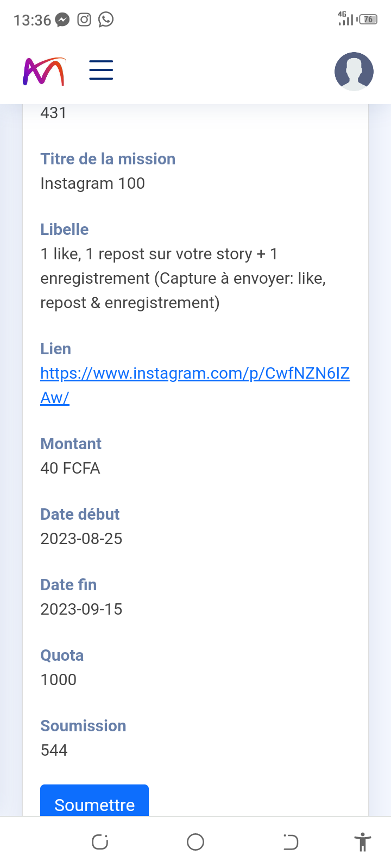Open the user profile avatar
Screen dimensions: 391x868
(354, 71)
